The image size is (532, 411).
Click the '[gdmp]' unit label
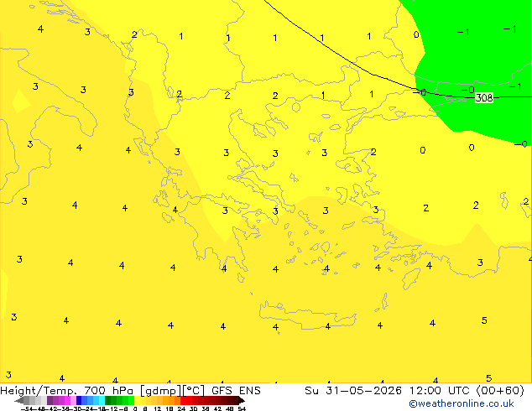[x=161, y=391]
